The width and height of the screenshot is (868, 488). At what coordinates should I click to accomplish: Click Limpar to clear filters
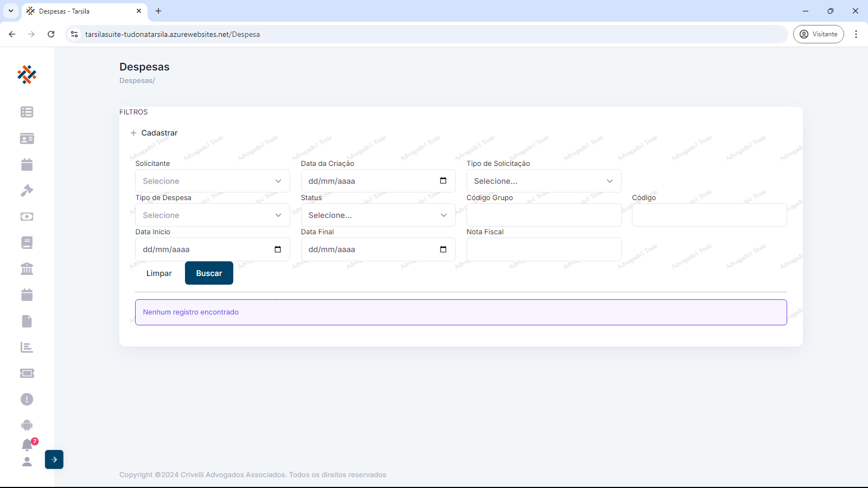159,273
